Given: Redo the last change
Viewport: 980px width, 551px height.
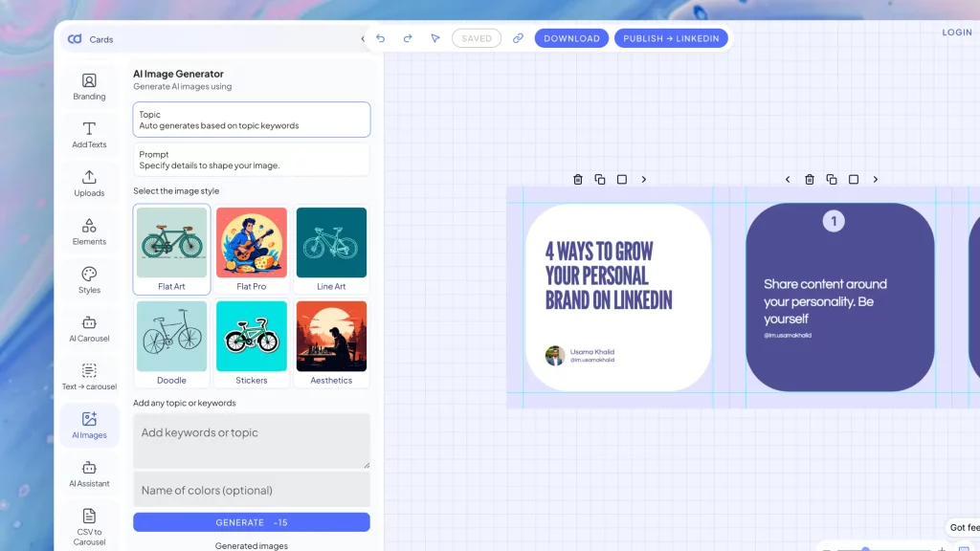Looking at the screenshot, I should click(x=407, y=37).
